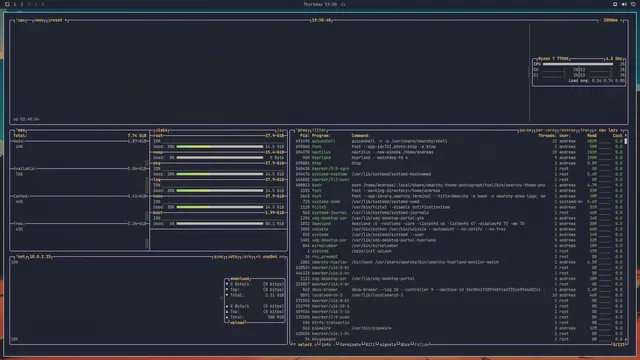Toggle net auto scaling option
Screen dimensions: 640x360
(233, 257)
